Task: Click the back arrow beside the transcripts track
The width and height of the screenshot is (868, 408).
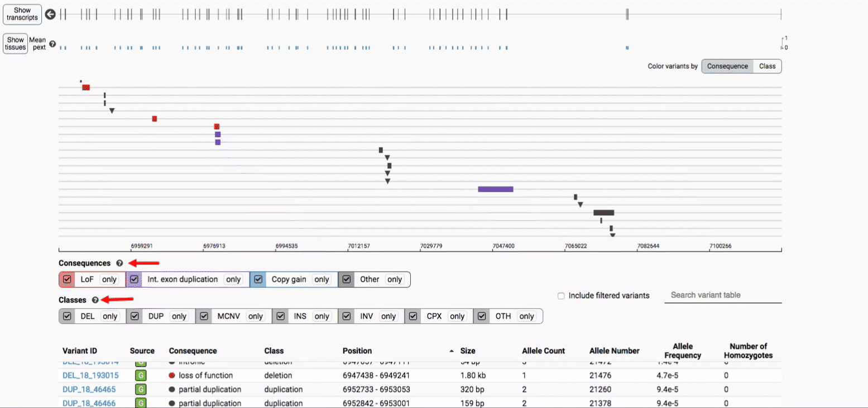Action: click(50, 15)
